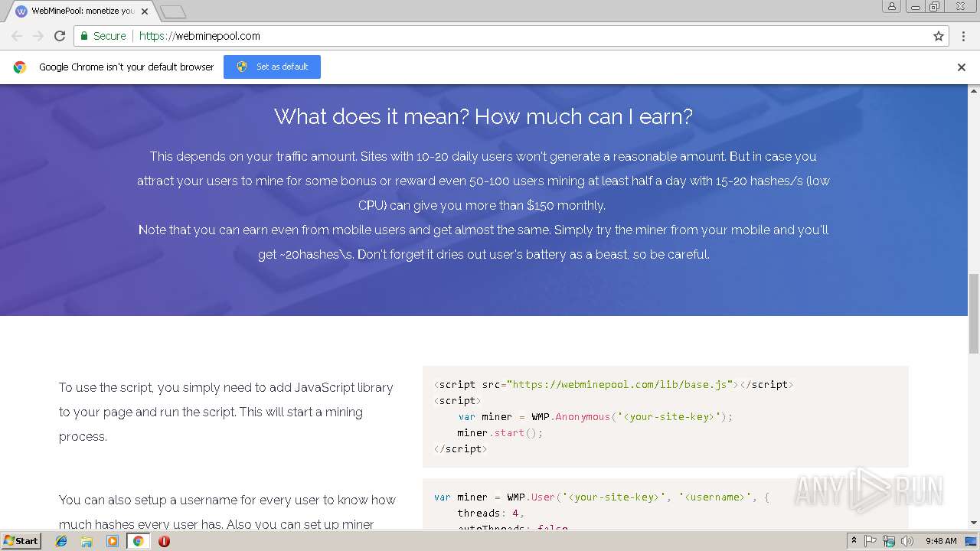Image resolution: width=980 pixels, height=551 pixels.
Task: Click the 'Note that you can earn' sentence
Action: click(x=483, y=242)
